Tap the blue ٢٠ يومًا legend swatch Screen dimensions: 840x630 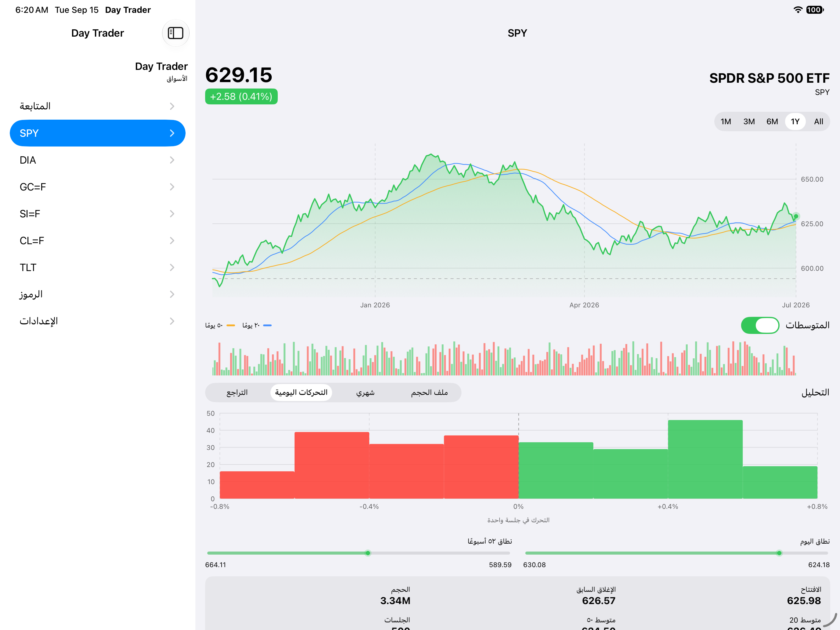coord(267,325)
